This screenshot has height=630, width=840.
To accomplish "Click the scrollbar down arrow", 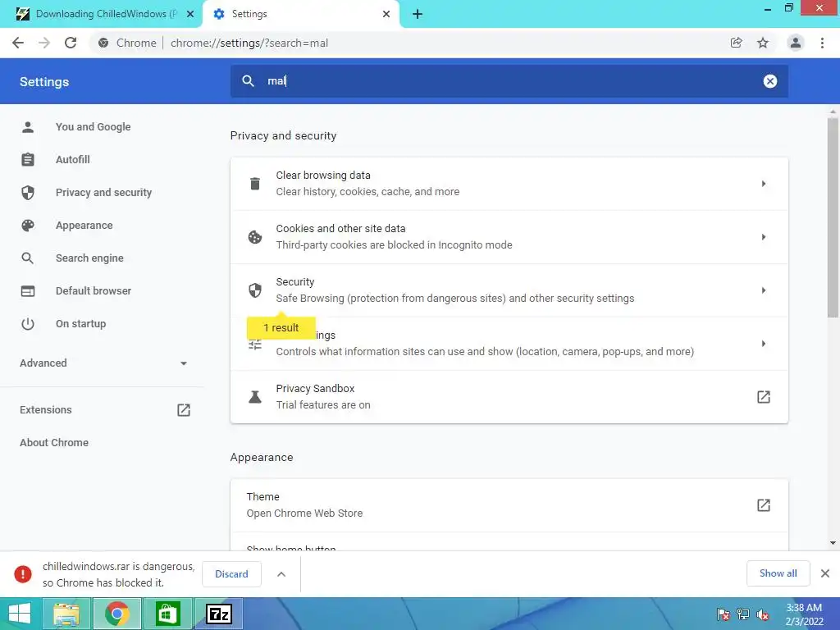I will [x=833, y=543].
